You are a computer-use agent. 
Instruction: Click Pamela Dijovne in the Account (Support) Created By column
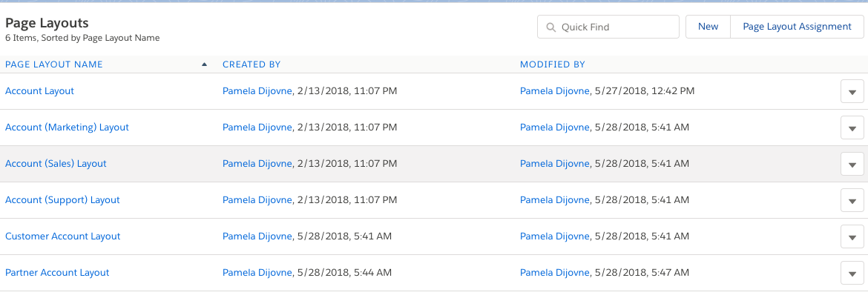coord(257,200)
